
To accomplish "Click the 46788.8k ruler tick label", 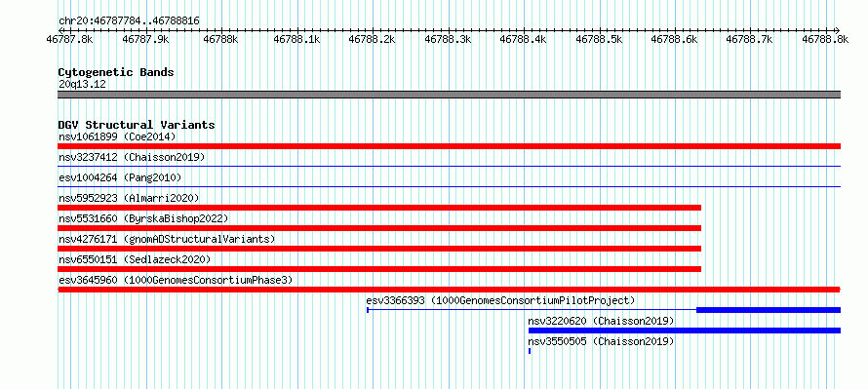I will click(x=825, y=39).
